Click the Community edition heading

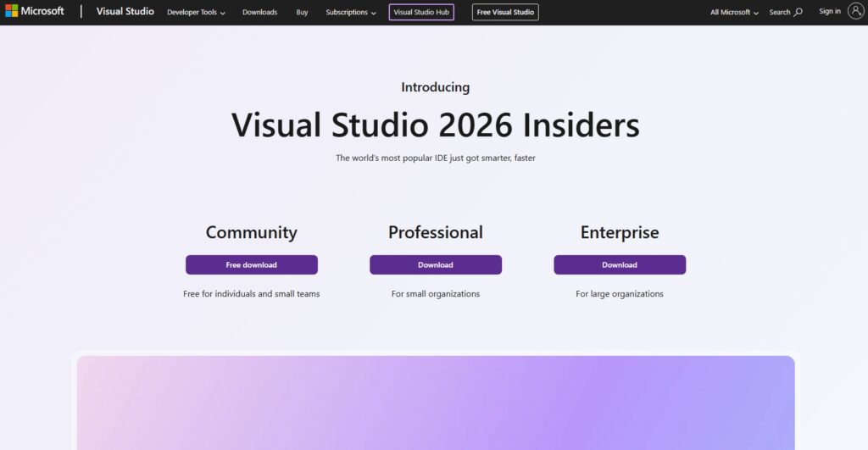(251, 232)
